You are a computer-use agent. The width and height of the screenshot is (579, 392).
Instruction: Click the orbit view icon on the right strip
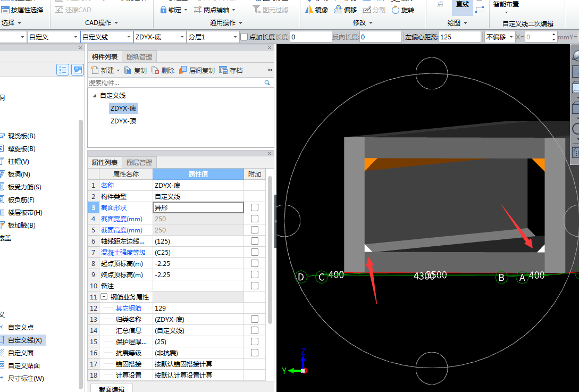coord(576,55)
